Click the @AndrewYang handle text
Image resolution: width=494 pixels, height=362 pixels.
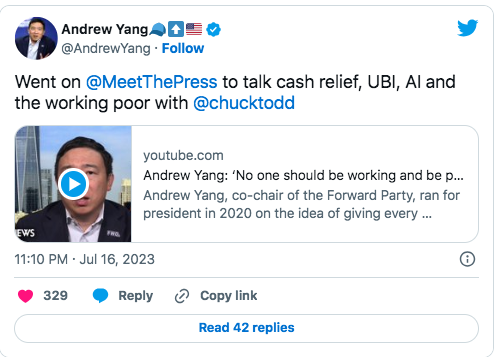tap(106, 49)
